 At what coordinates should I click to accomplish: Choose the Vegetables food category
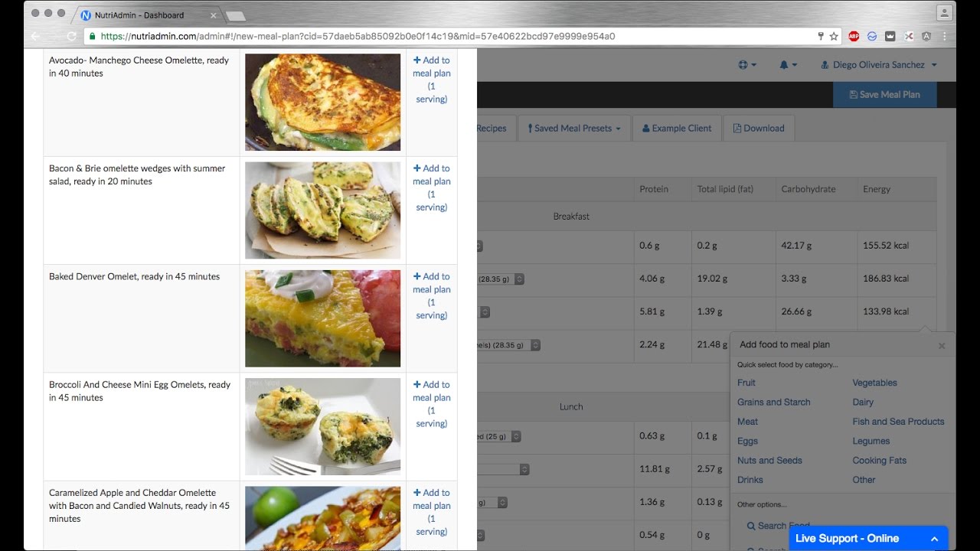tap(874, 383)
